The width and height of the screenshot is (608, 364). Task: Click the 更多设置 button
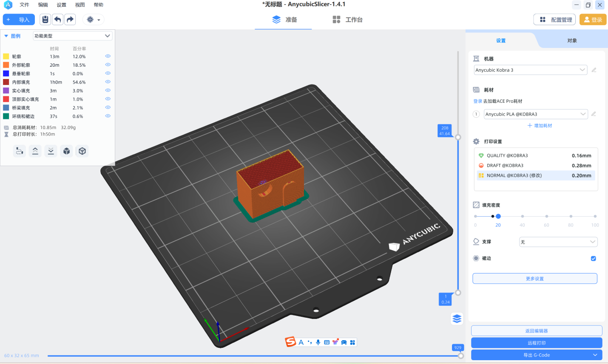[535, 279]
